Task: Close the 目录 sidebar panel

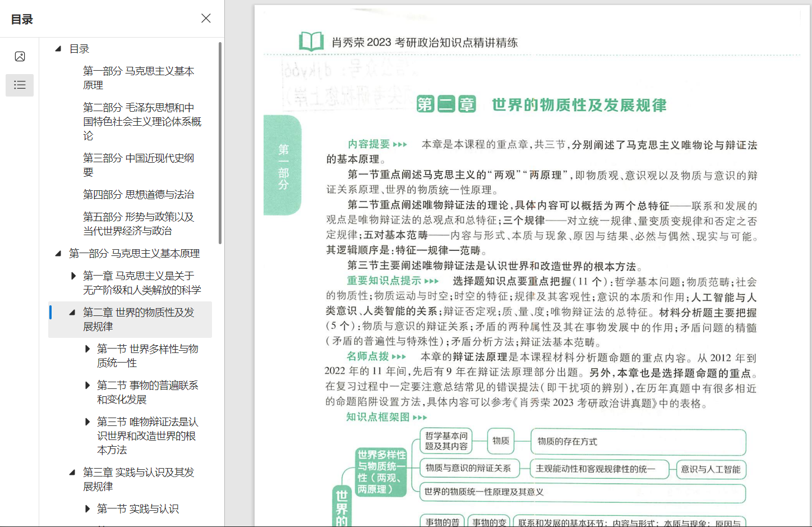Action: tap(206, 19)
